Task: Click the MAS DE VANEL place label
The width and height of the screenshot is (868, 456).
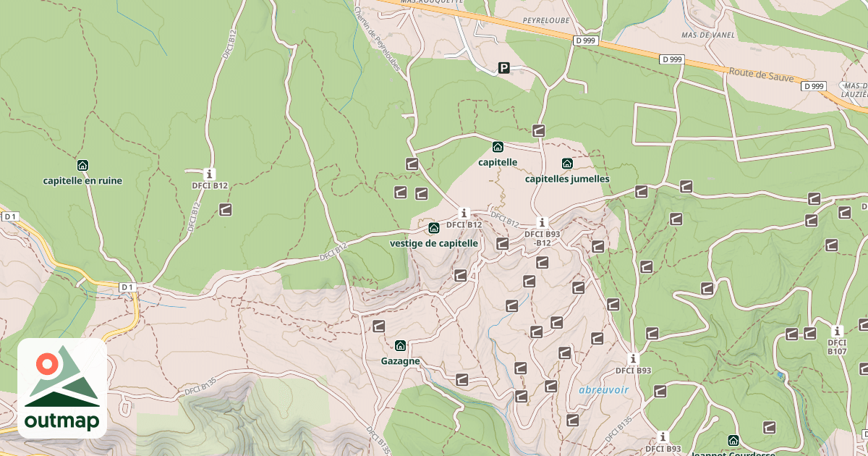Action: click(708, 35)
